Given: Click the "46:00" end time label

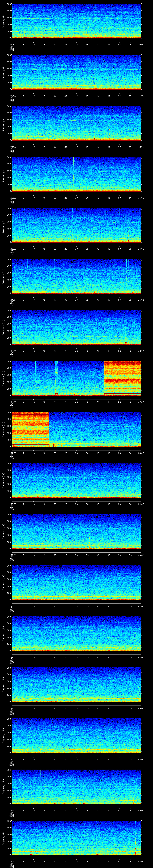Looking at the screenshot, I should (141, 861).
